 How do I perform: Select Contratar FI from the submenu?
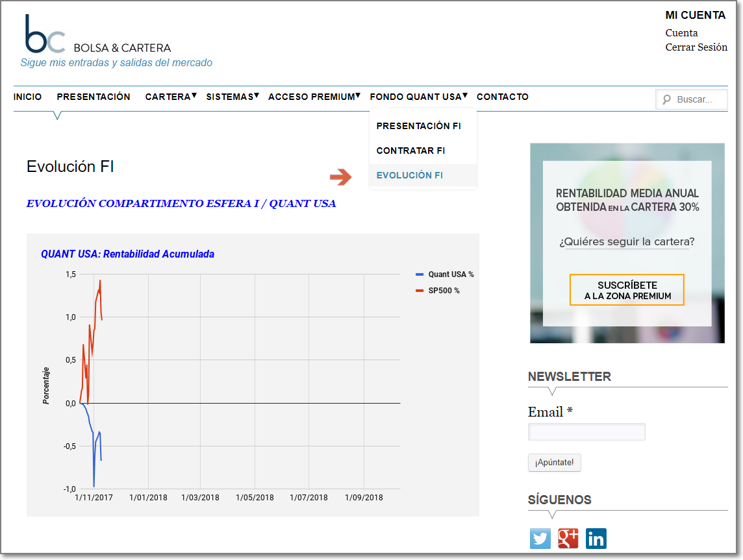(x=410, y=151)
